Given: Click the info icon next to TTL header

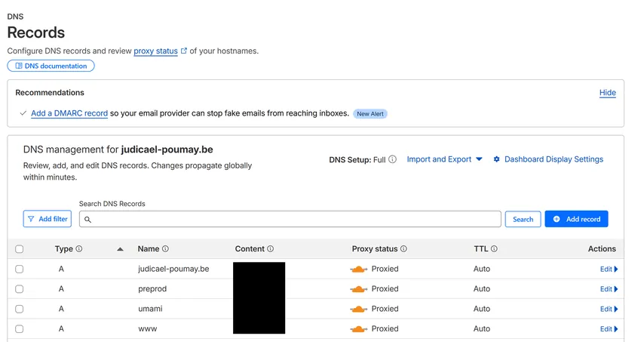Looking at the screenshot, I should (x=494, y=248).
